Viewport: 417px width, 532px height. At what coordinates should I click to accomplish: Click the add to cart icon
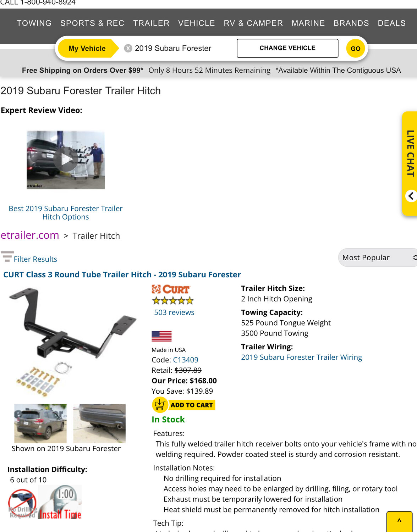point(160,405)
